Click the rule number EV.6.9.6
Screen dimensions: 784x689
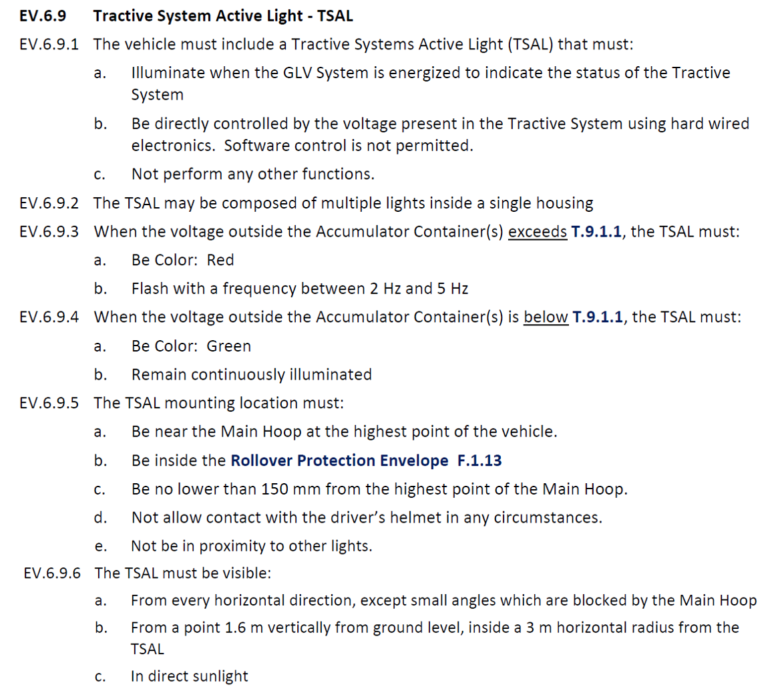[51, 573]
